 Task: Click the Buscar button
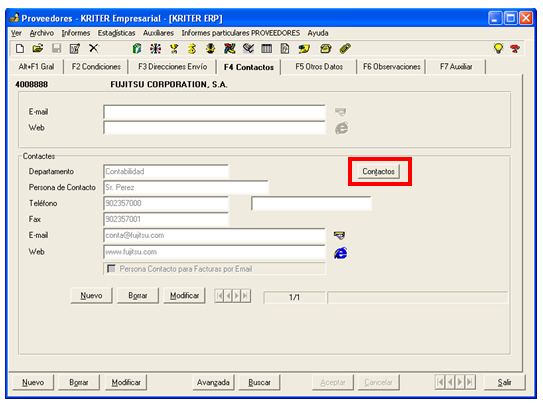click(259, 382)
